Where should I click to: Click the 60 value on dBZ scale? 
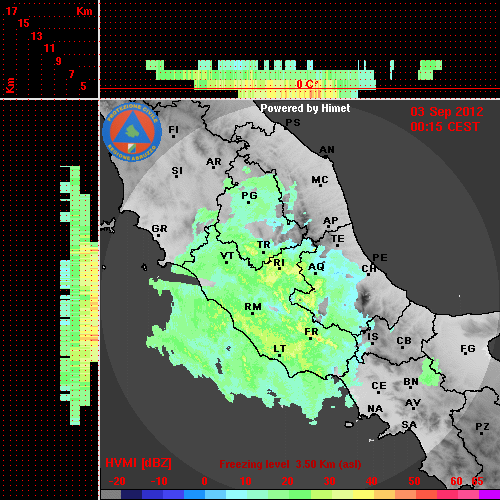[x=456, y=481]
